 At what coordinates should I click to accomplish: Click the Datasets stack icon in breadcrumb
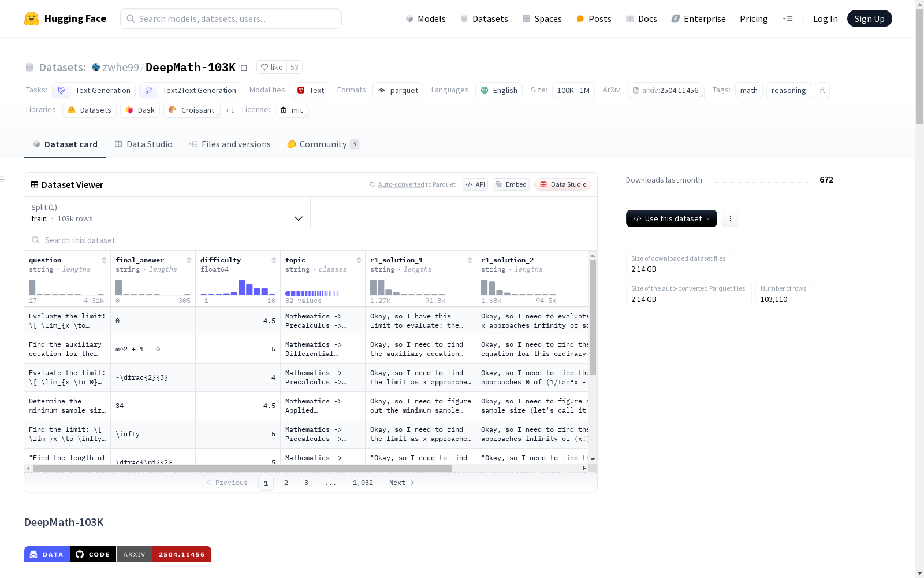click(x=29, y=67)
